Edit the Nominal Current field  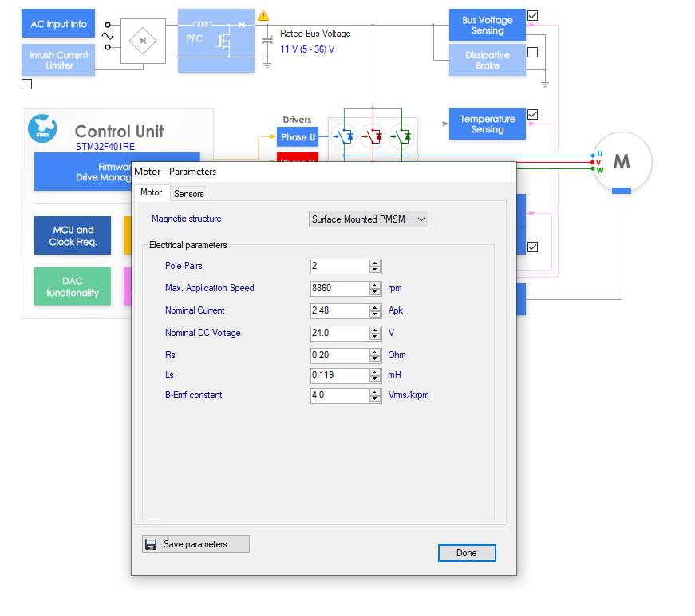(340, 310)
